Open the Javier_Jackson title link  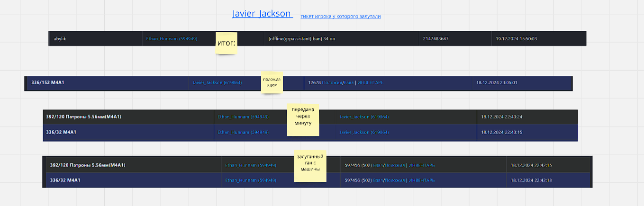[262, 14]
